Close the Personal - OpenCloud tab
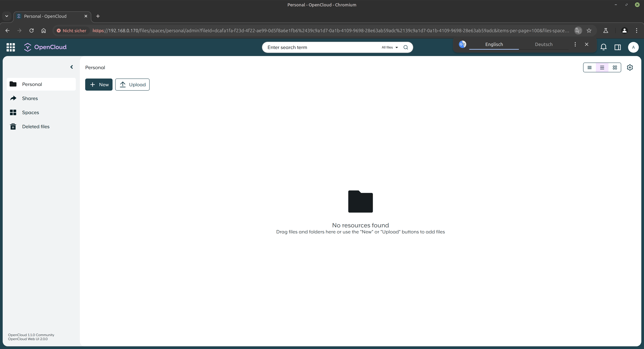The image size is (644, 349). coord(86,16)
